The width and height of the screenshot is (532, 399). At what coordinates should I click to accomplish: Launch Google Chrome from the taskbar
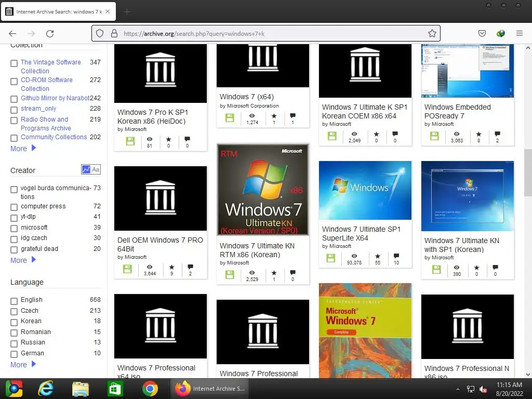pyautogui.click(x=150, y=389)
